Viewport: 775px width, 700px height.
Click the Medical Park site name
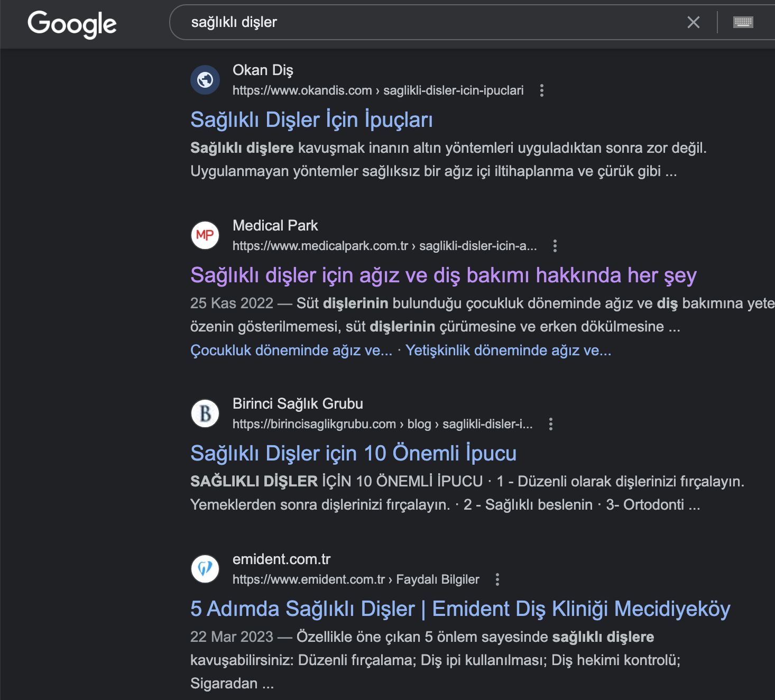click(275, 226)
